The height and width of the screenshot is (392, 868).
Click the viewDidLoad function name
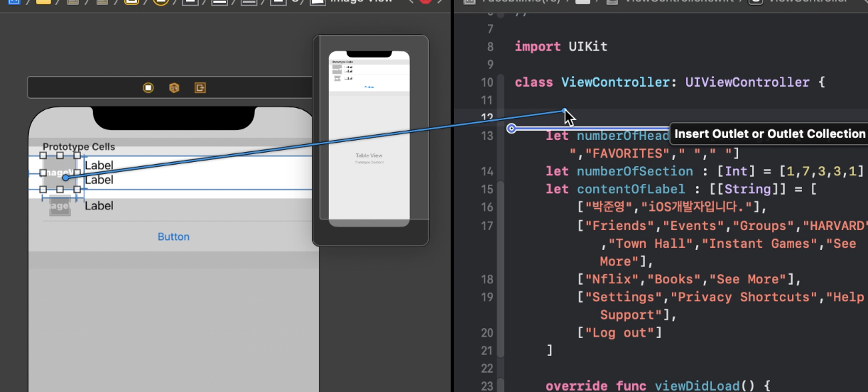pyautogui.click(x=697, y=386)
